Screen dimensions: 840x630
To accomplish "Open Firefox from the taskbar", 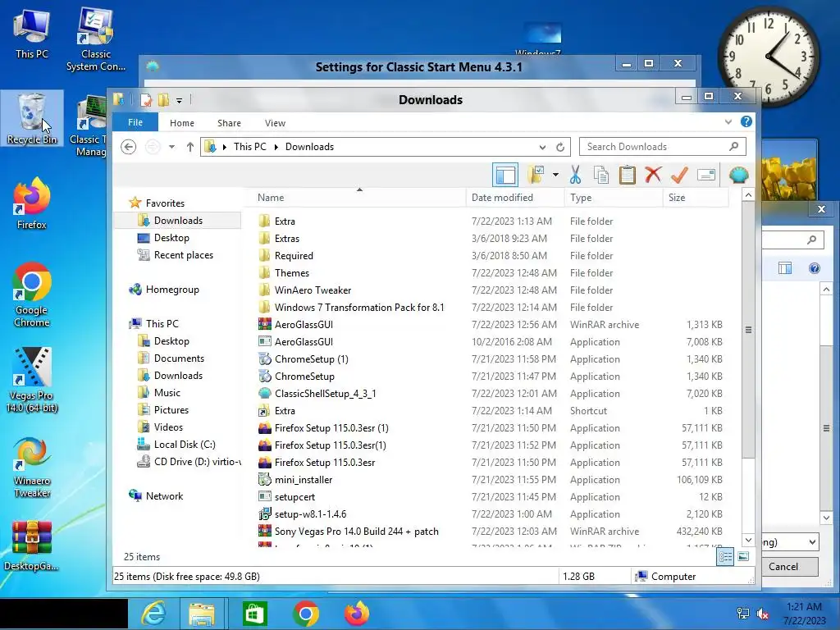I will pyautogui.click(x=357, y=614).
